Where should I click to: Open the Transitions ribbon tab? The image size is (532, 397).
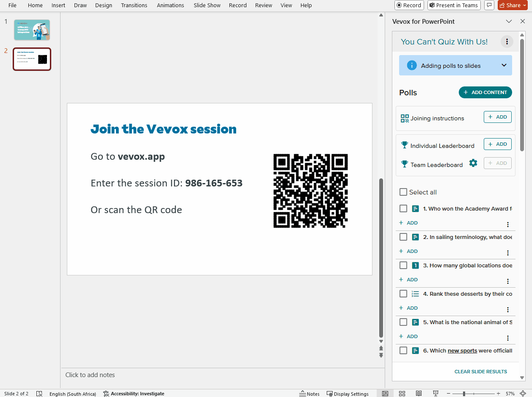pyautogui.click(x=134, y=5)
